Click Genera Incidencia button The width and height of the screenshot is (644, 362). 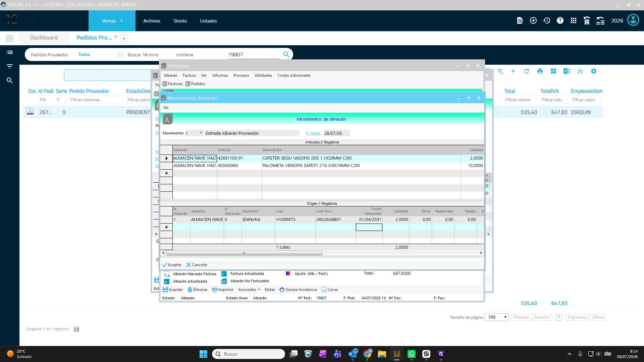[x=298, y=290]
